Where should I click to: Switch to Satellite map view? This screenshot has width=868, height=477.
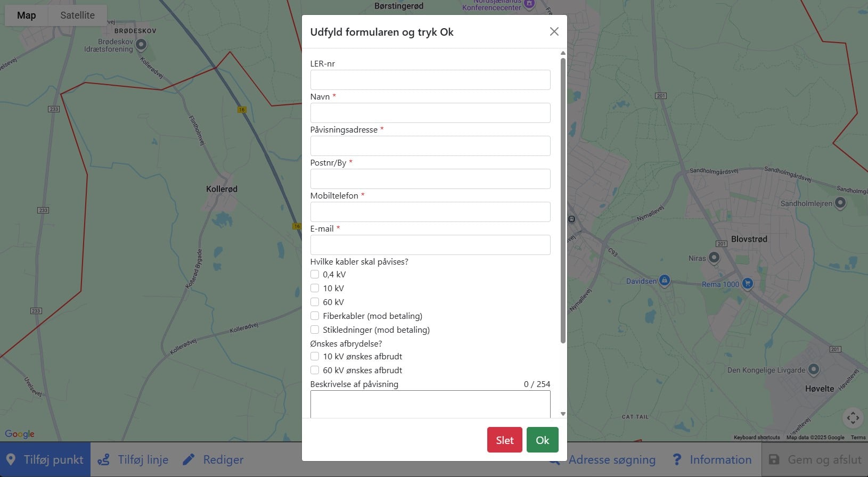tap(77, 15)
